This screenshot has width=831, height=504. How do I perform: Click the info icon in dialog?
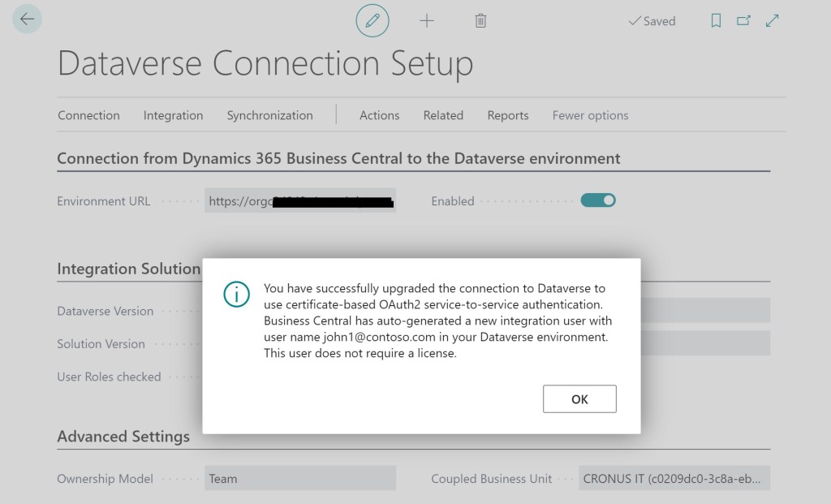236,295
